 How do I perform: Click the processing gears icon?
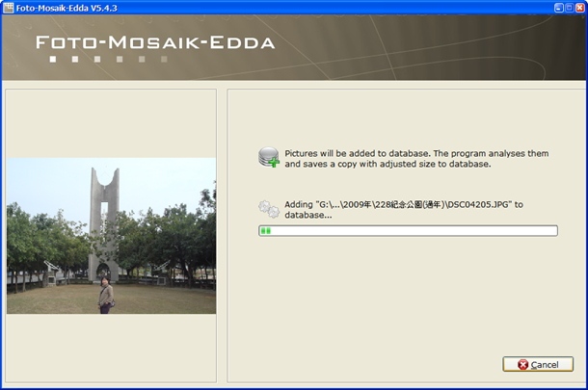[x=269, y=209]
